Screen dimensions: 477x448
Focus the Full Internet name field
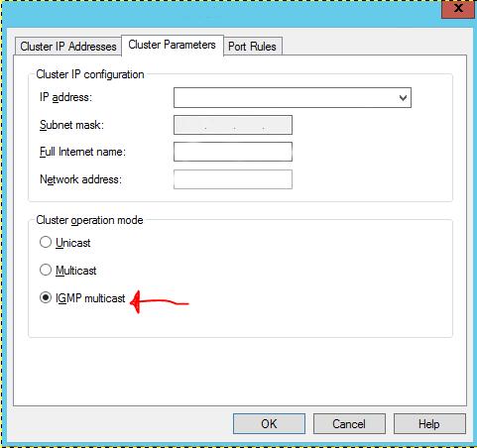click(x=233, y=152)
